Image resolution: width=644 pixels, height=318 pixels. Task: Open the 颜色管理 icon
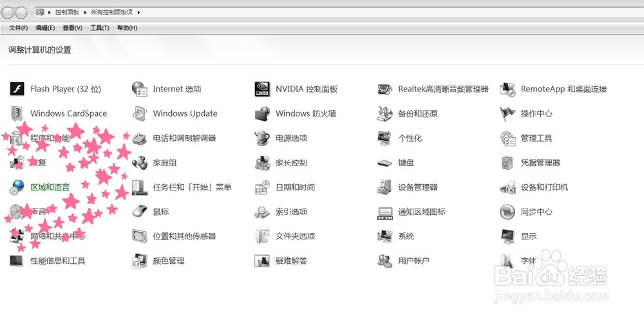click(140, 261)
